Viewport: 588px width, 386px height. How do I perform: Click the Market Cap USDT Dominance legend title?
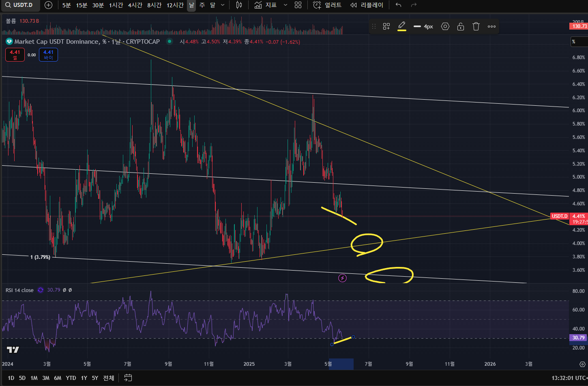pyautogui.click(x=87, y=41)
